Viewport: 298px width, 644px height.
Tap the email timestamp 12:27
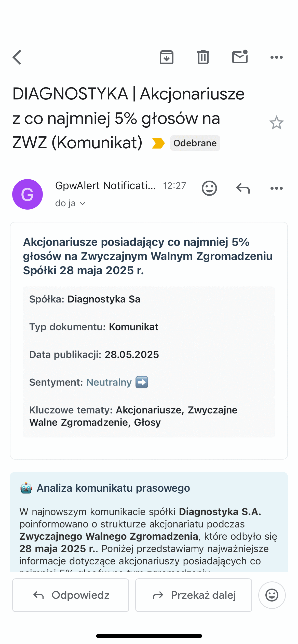point(175,185)
